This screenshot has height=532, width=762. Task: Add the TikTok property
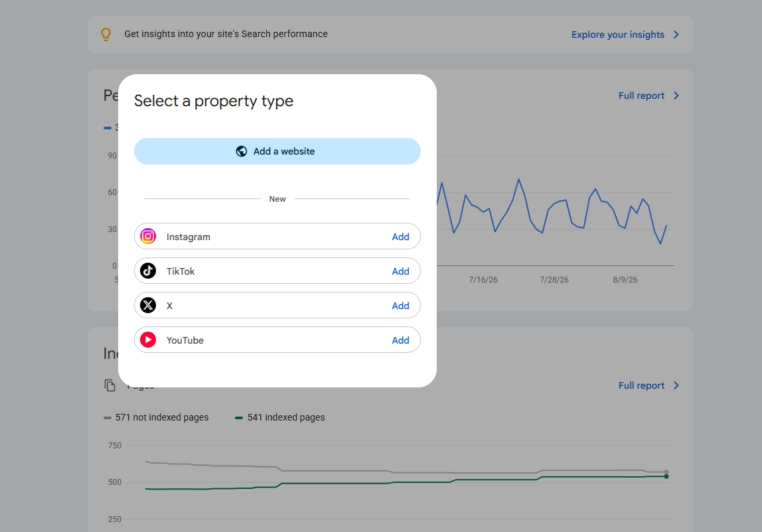400,271
